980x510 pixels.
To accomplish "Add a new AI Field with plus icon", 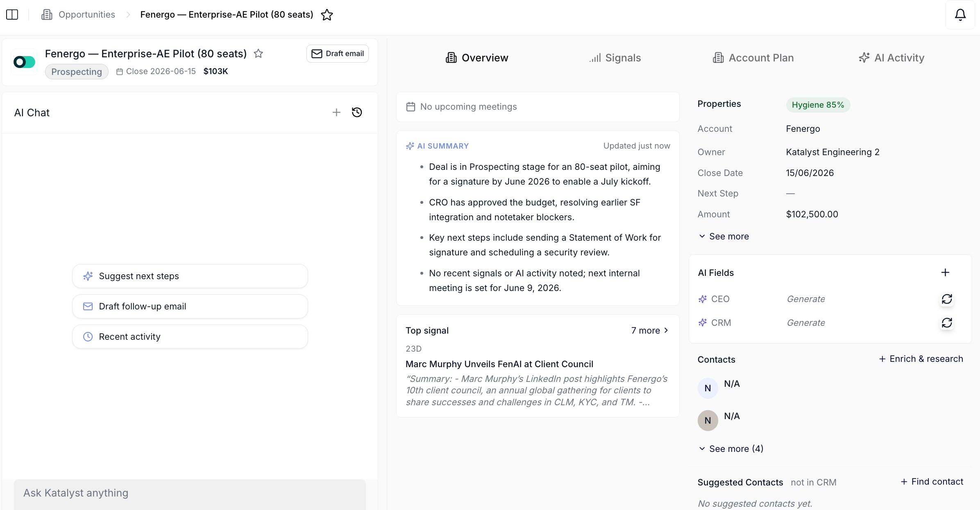I will [x=945, y=273].
